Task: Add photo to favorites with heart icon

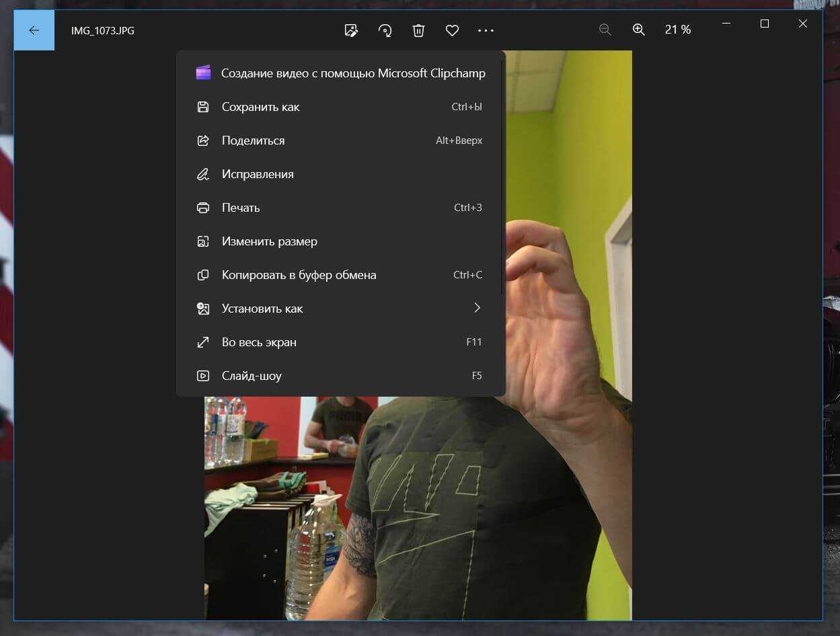Action: [x=452, y=30]
